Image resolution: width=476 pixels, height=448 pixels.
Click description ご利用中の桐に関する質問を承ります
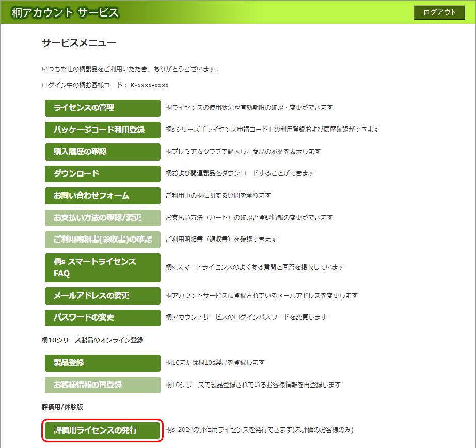tap(218, 196)
